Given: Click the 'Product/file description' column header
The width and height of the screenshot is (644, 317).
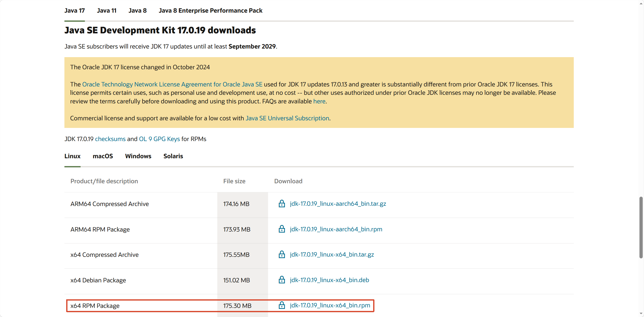Looking at the screenshot, I should pyautogui.click(x=104, y=181).
